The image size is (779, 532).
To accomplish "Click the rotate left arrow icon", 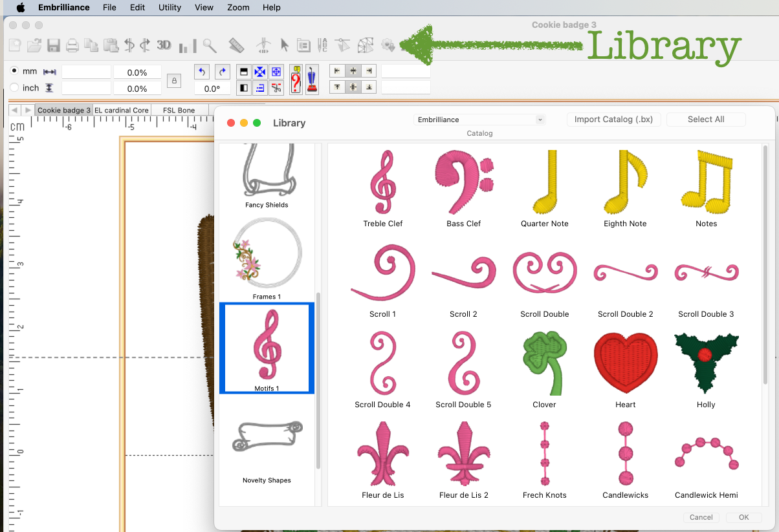I will click(203, 72).
